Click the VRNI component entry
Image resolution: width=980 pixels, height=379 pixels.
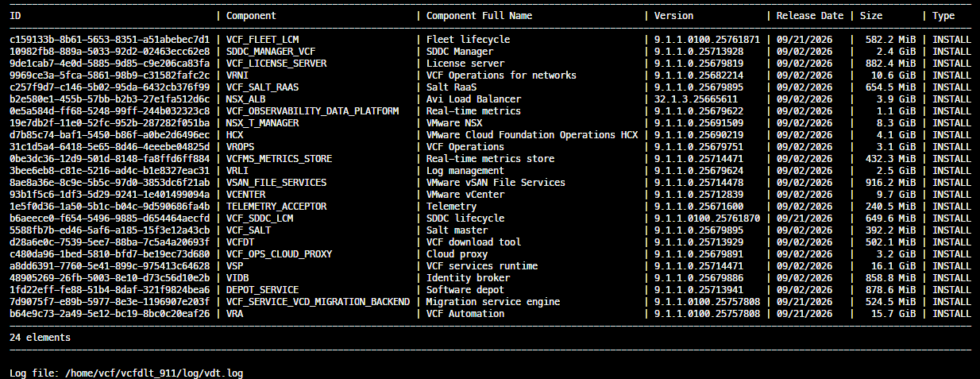[237, 75]
